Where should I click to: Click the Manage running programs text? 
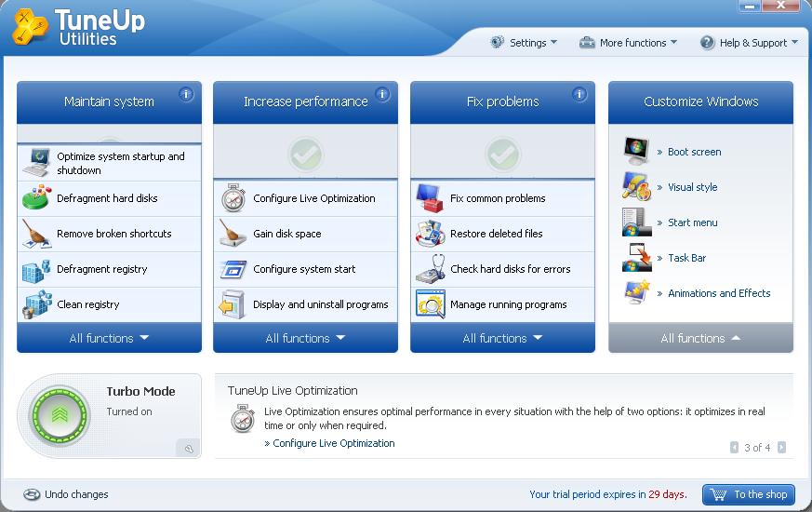(x=508, y=304)
